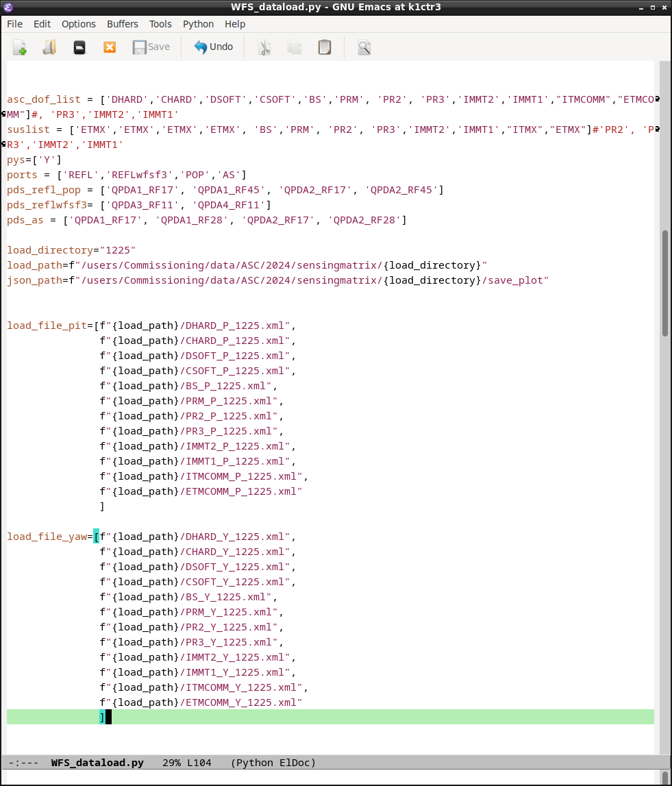Click the load_file_pit variable name
This screenshot has width=672, height=786.
pyautogui.click(x=47, y=326)
